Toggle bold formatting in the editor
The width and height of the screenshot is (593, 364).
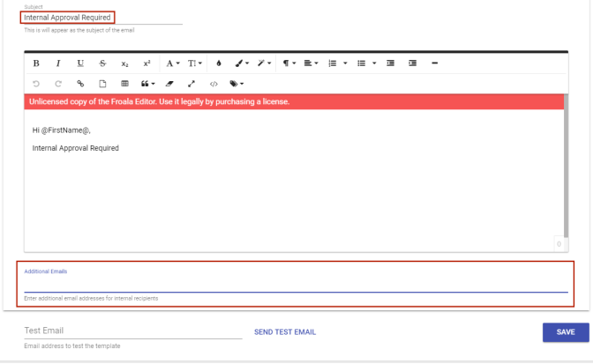point(36,63)
